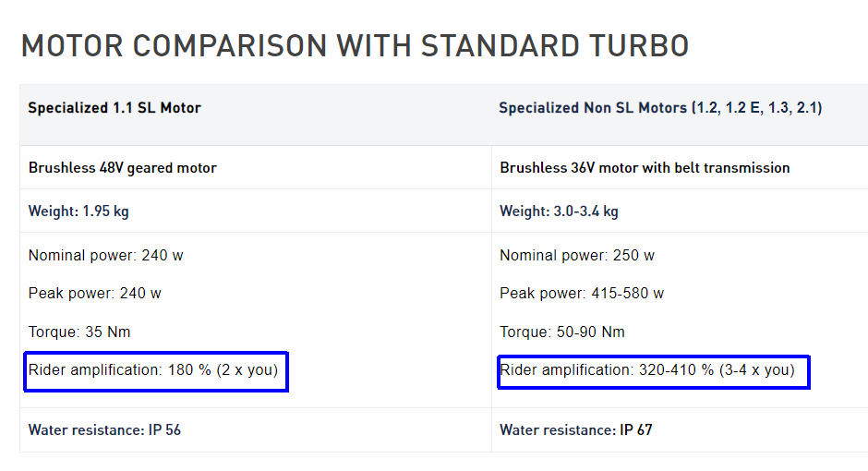Screen dimensions: 868x471
Task: Select the Weight: 3.0-3.4 kg cell
Action: coord(559,211)
